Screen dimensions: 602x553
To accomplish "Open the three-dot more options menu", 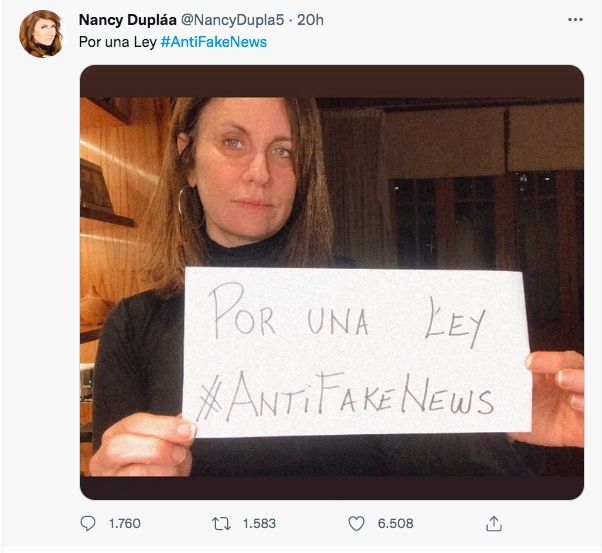I will 575,20.
